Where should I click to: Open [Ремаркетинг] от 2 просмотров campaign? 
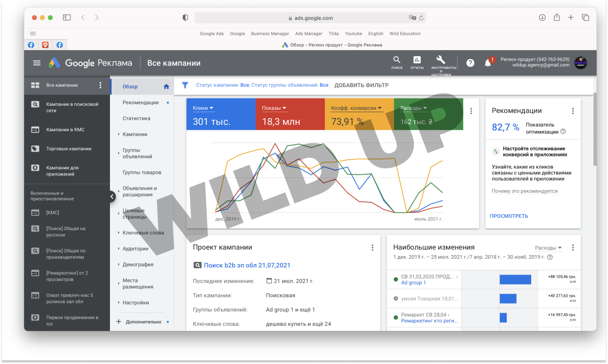click(x=67, y=276)
